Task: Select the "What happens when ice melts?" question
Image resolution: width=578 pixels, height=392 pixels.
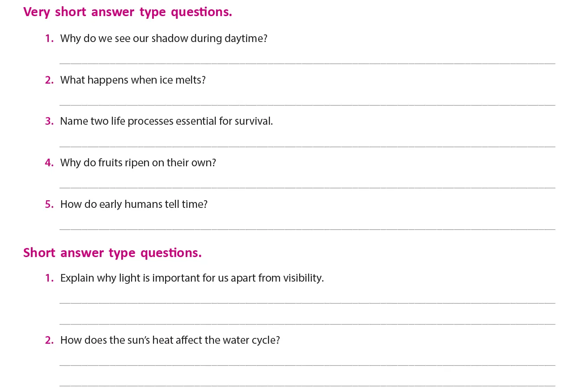Action: tap(133, 80)
